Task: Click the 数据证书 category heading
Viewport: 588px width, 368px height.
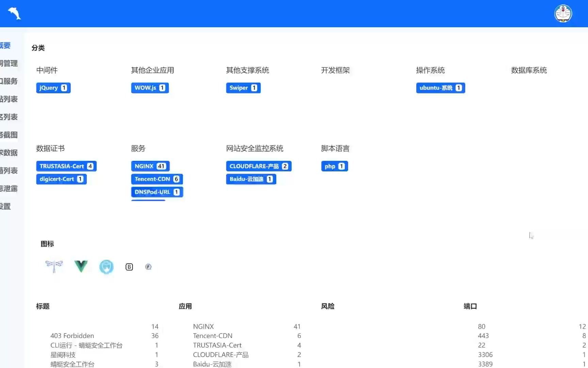Action: pos(50,149)
